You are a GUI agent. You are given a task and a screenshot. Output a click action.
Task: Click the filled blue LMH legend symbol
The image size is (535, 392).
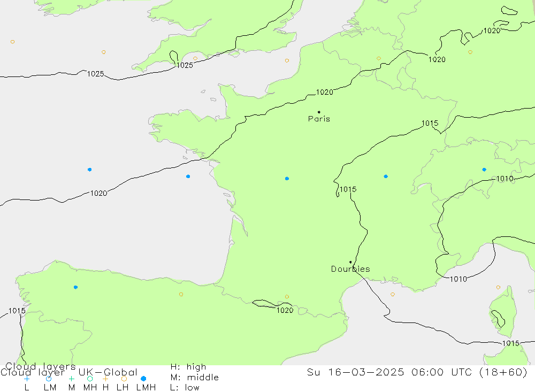[x=143, y=379]
